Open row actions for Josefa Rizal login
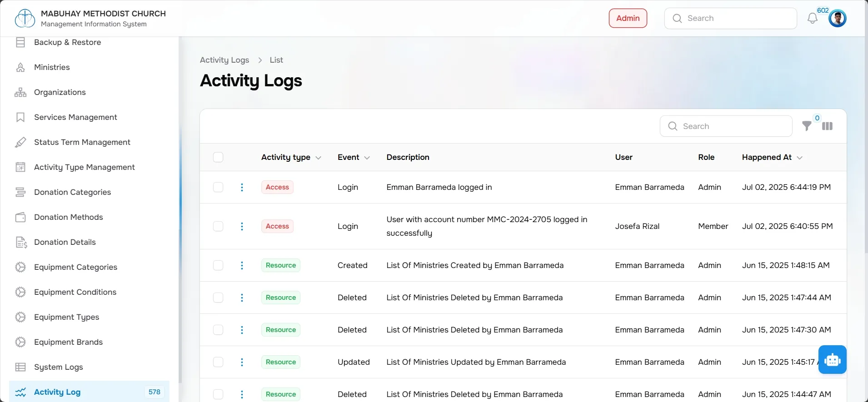868x402 pixels. pyautogui.click(x=242, y=226)
